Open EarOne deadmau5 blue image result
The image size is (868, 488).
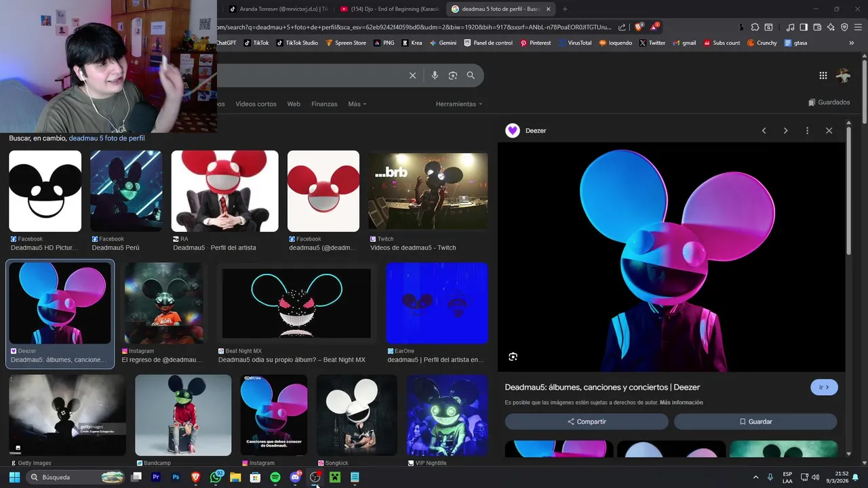[x=437, y=303]
